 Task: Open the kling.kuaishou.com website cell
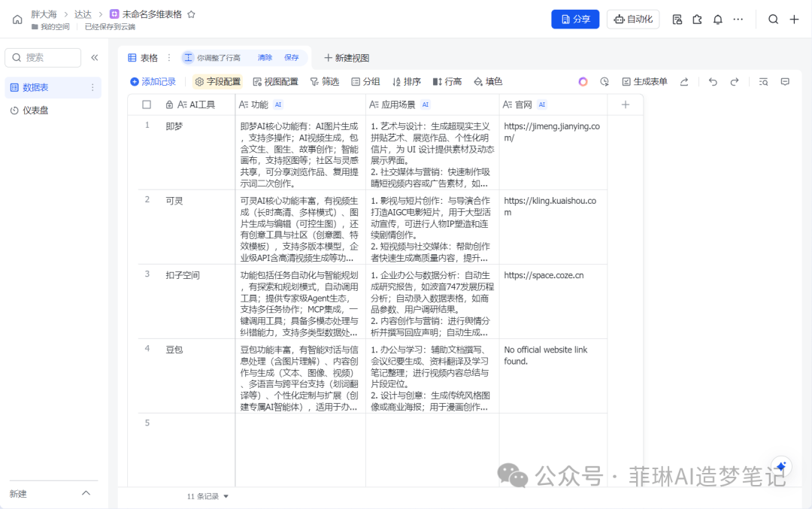[553, 227]
